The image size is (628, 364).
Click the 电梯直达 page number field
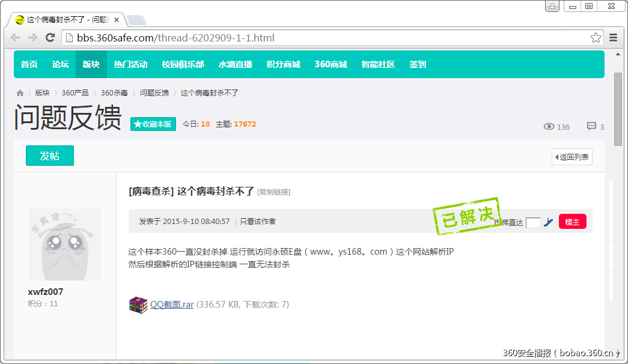(x=533, y=222)
